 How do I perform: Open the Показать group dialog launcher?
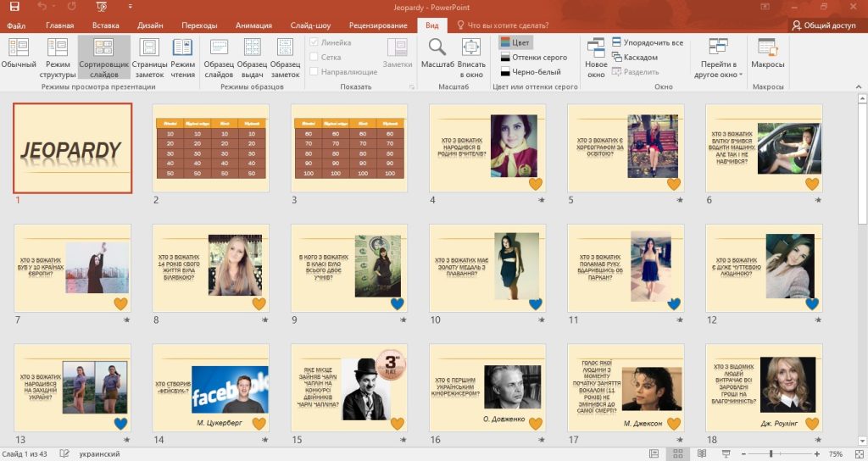click(411, 87)
